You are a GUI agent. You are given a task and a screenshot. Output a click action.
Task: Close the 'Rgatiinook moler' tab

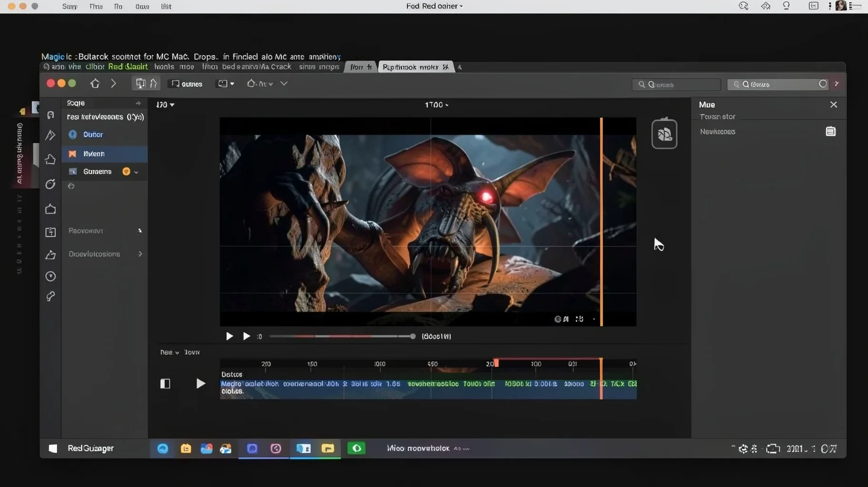point(445,67)
